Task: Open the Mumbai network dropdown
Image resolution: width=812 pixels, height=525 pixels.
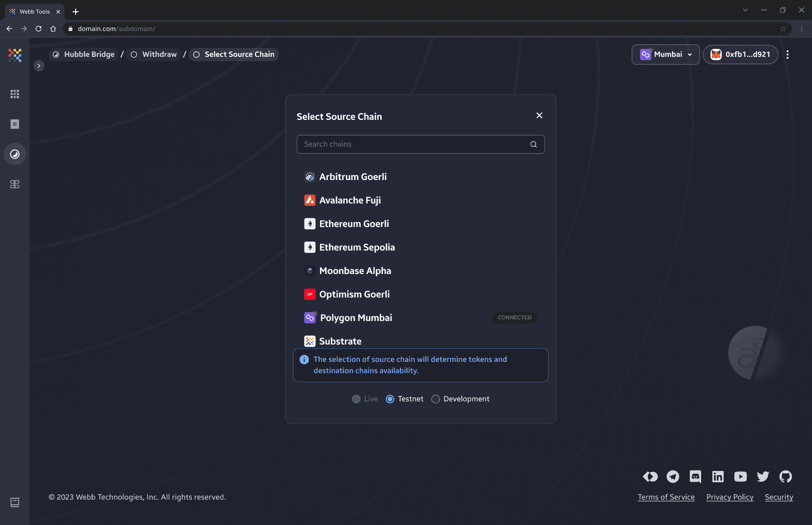Action: pos(666,55)
